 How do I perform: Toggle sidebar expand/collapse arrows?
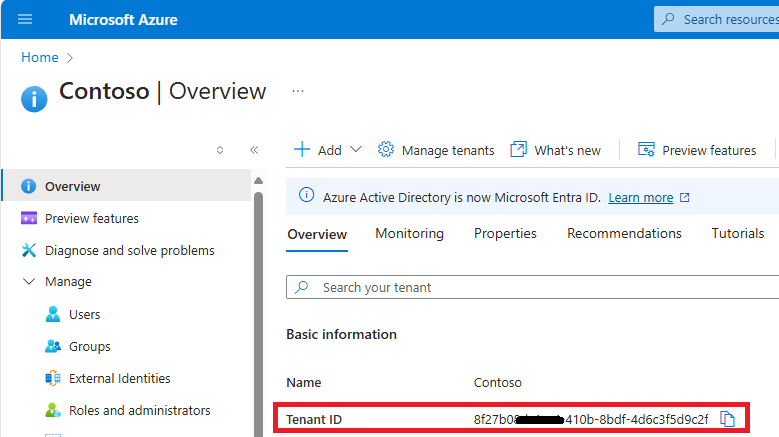coord(220,150)
